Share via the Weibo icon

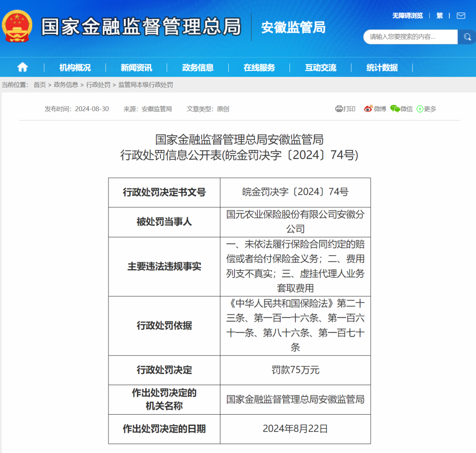(x=368, y=109)
